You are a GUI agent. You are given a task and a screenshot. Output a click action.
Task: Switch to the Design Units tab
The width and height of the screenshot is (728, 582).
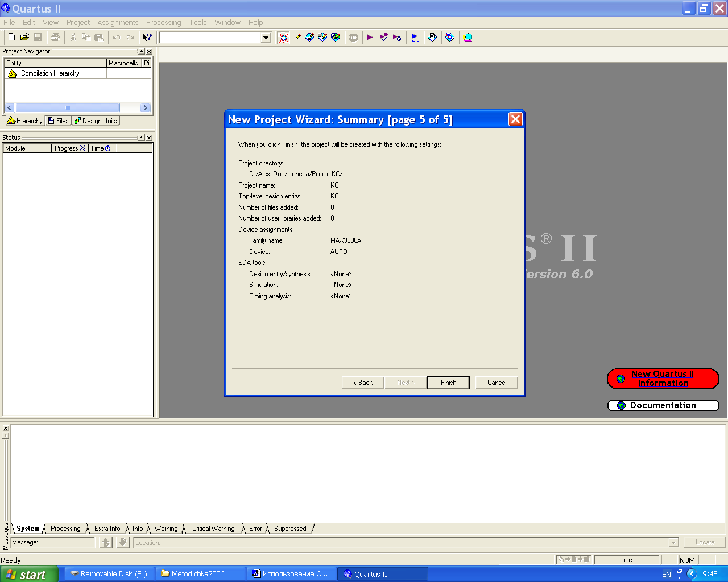pyautogui.click(x=96, y=121)
